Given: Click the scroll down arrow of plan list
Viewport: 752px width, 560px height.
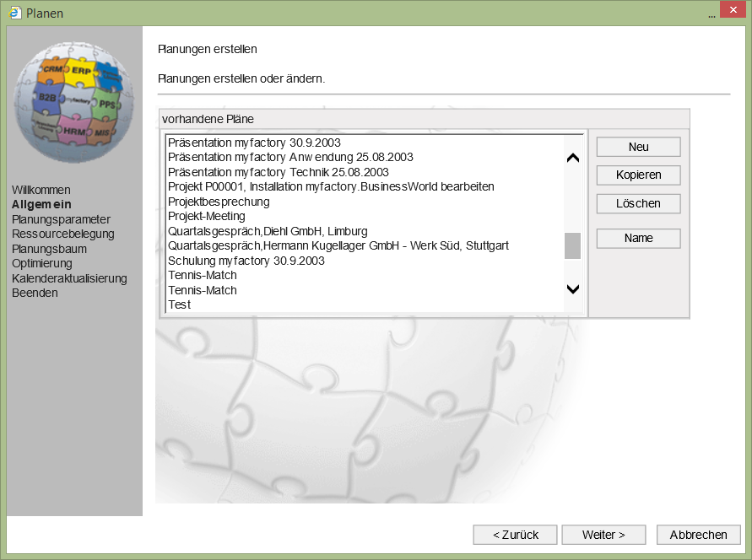Looking at the screenshot, I should (x=572, y=289).
